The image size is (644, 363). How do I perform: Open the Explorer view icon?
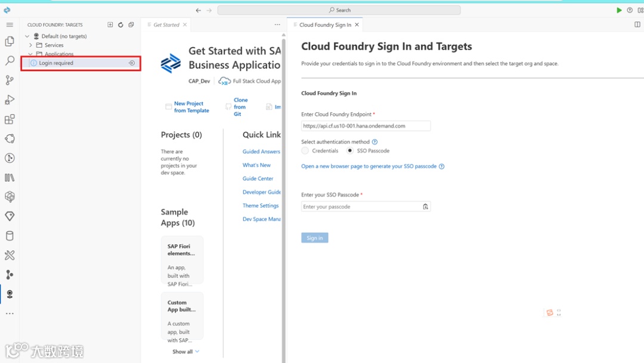point(10,41)
